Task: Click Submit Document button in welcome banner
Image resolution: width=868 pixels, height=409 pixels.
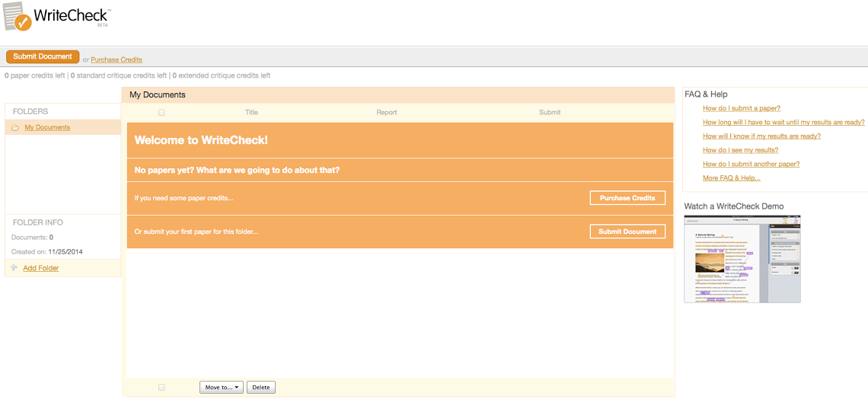Action: click(x=627, y=232)
